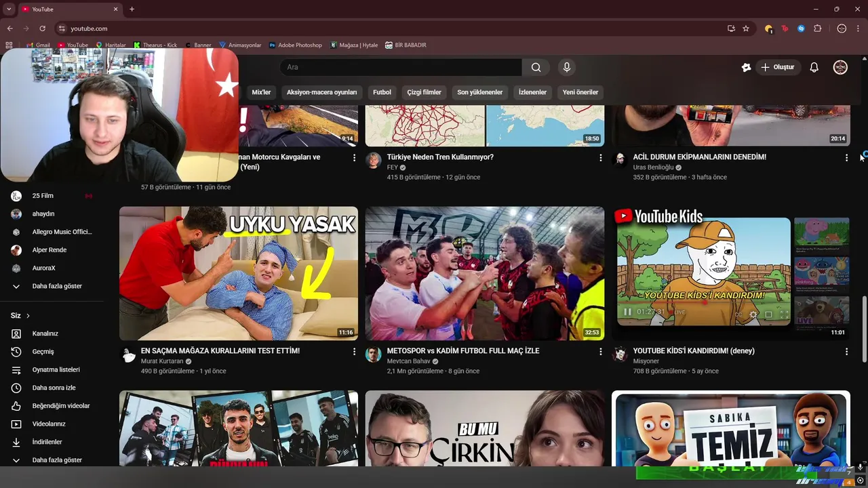Open Murat Kurtaran channel avatar
The image size is (868, 488).
coord(127,354)
